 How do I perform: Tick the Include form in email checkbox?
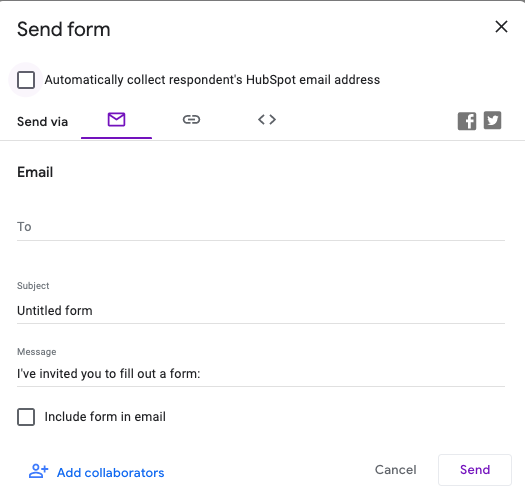[26, 417]
